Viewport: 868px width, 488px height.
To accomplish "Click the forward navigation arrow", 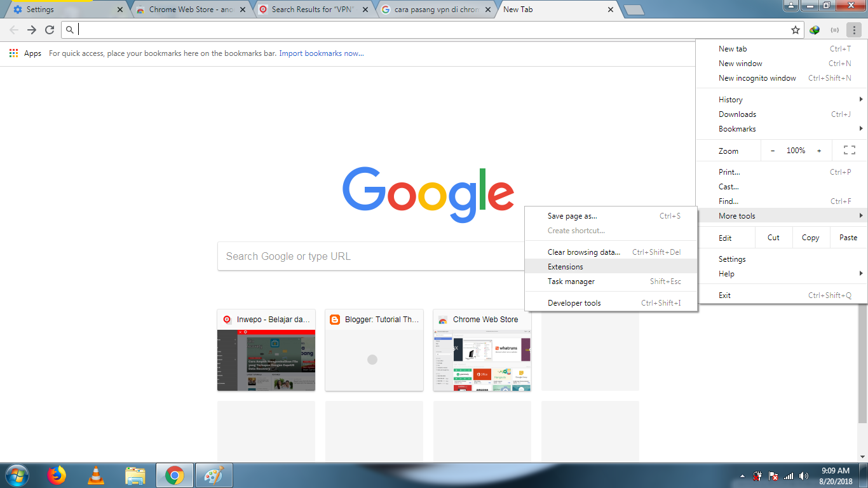I will coord(31,29).
